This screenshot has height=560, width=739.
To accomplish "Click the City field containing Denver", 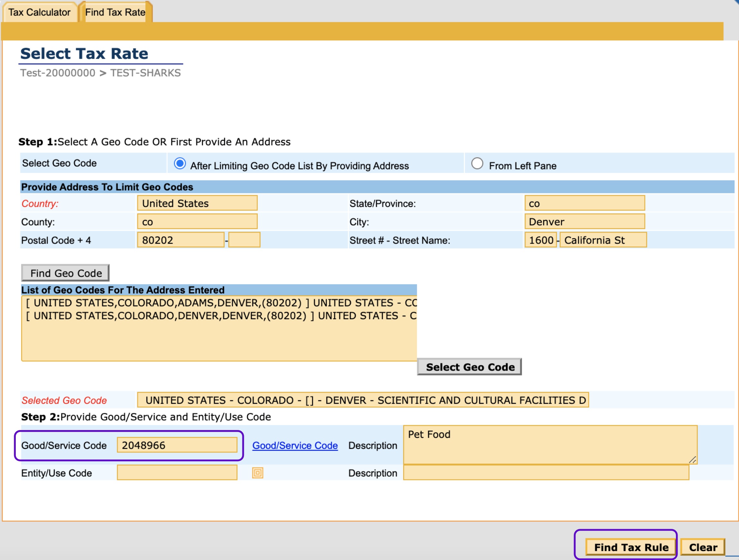I will [584, 222].
